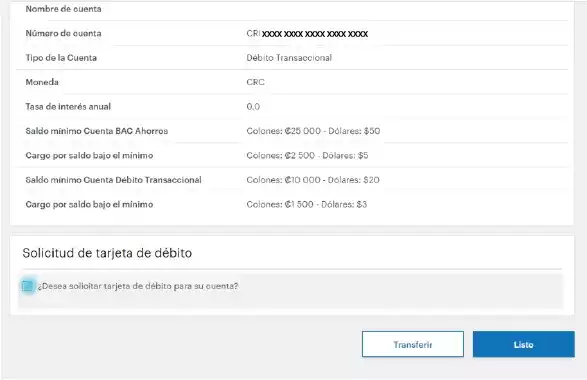Select 'Saldo mínimo Cuenta Débito Transaccional' label
The width and height of the screenshot is (587, 380).
(x=113, y=180)
